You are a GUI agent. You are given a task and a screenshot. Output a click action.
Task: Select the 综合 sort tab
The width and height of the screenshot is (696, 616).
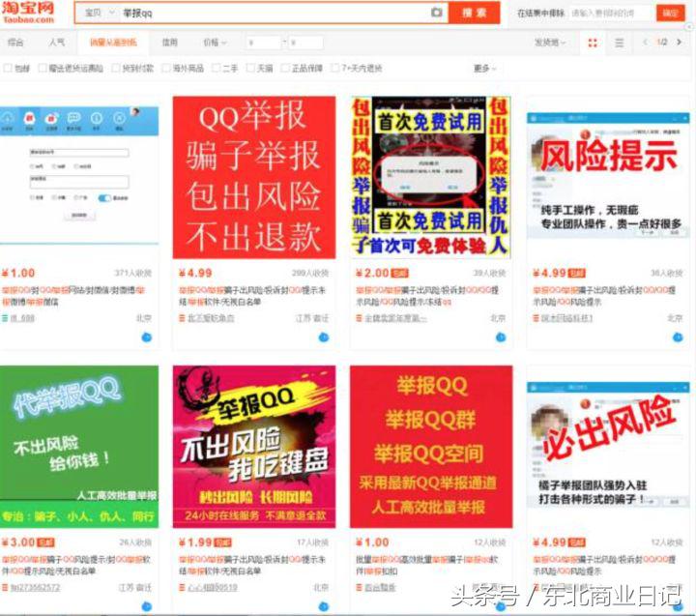[15, 43]
